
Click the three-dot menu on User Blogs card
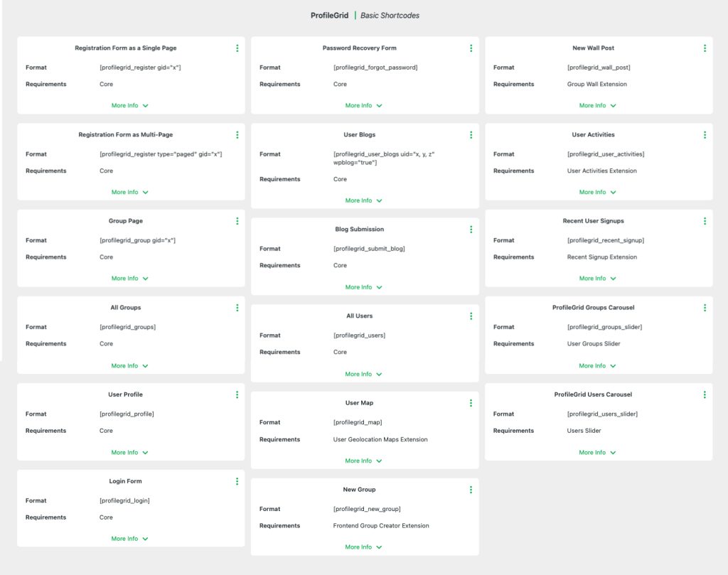point(471,134)
